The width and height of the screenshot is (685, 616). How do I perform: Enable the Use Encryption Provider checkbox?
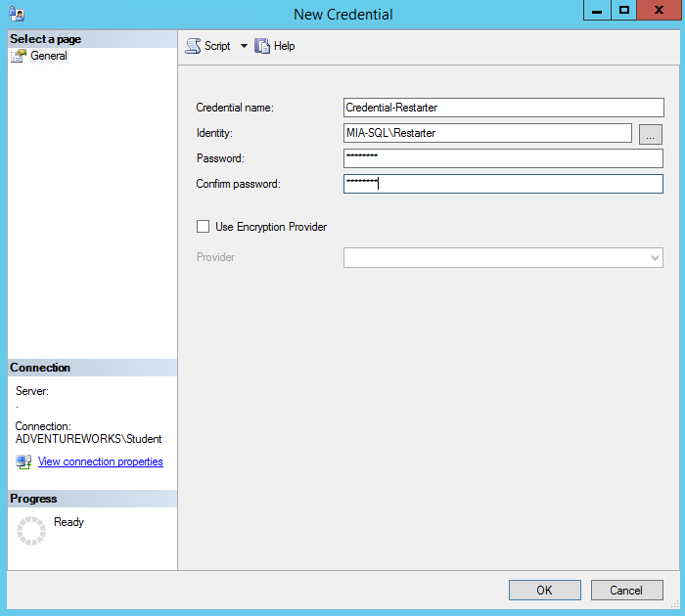pos(204,227)
